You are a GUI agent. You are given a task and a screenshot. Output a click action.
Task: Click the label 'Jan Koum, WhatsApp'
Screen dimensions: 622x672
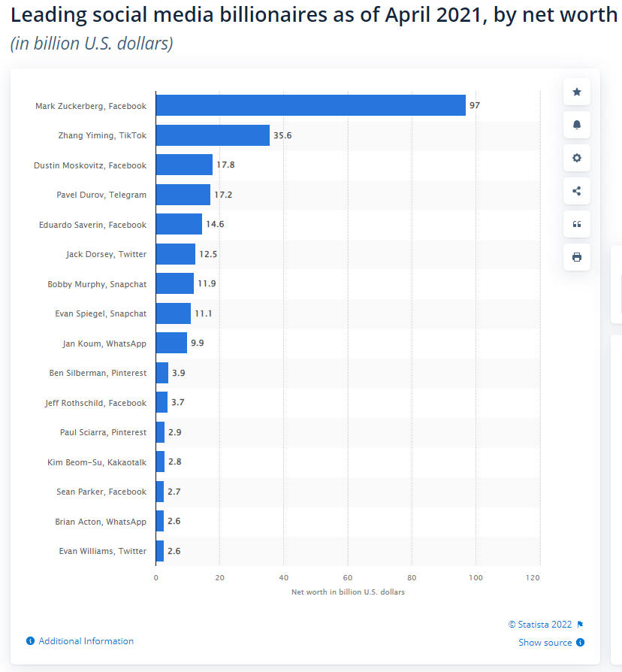click(x=104, y=344)
